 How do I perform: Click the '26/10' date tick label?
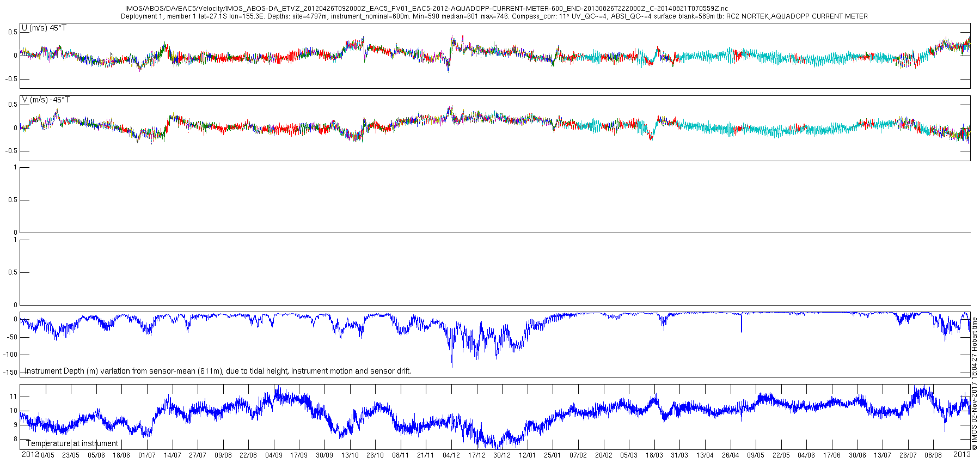pos(375,455)
